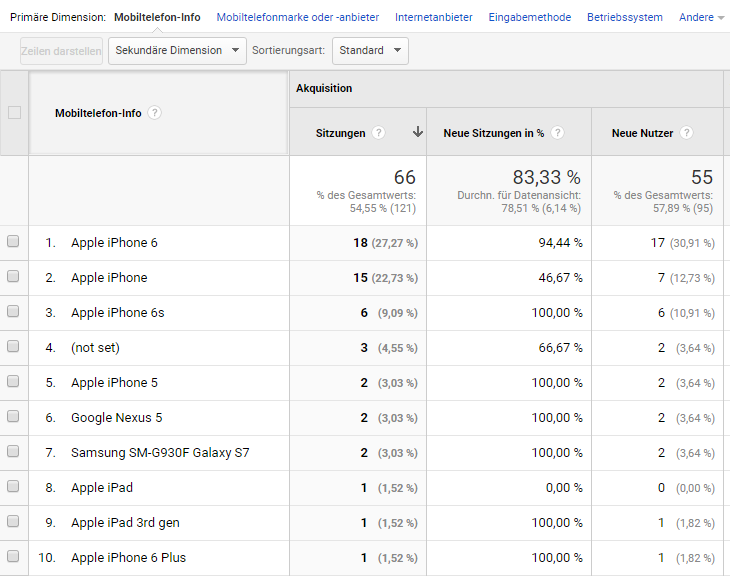This screenshot has width=730, height=585.
Task: Check the row 2 Apple iPhone checkbox
Action: [13, 276]
